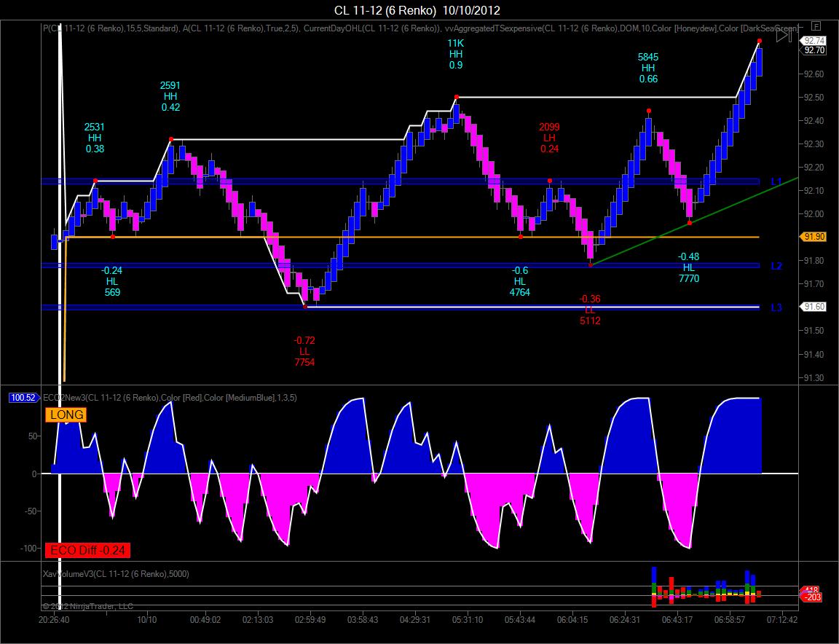Click the 92.50 price axis label
This screenshot has width=839, height=644.
pyautogui.click(x=814, y=98)
